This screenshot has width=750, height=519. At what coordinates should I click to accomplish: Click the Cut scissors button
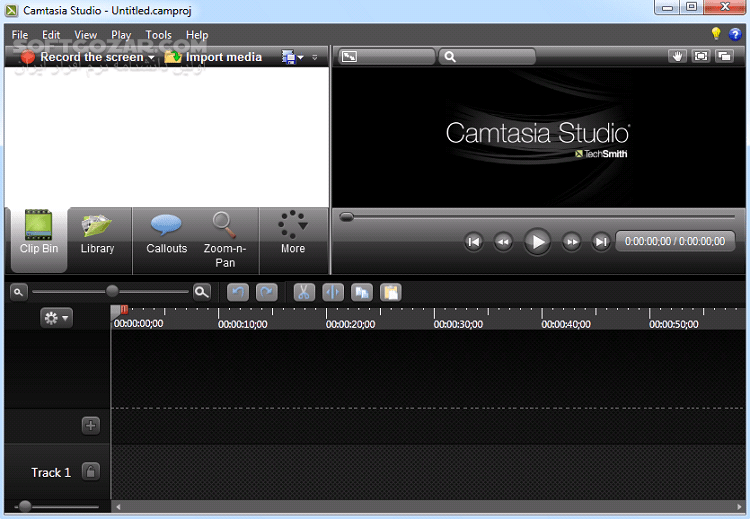304,292
